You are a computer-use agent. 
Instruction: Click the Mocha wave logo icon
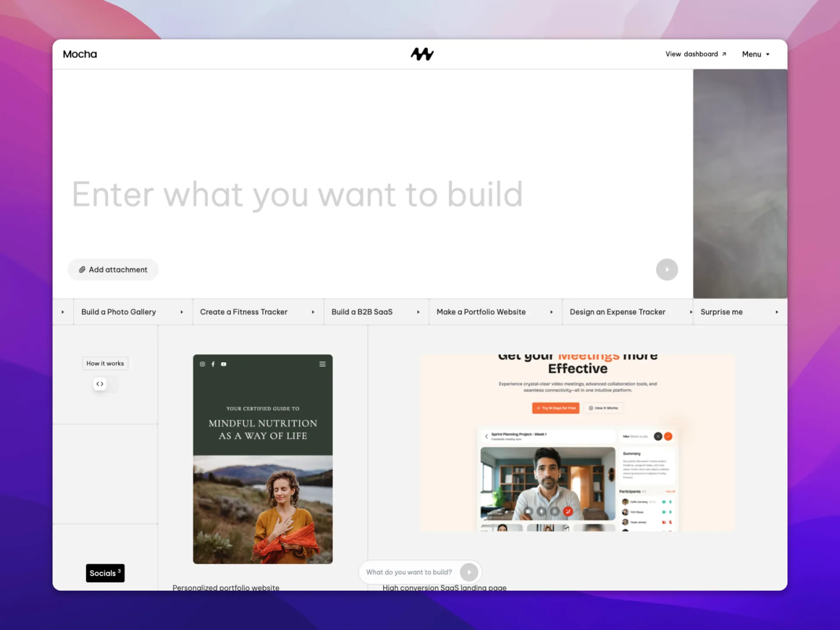(x=422, y=54)
